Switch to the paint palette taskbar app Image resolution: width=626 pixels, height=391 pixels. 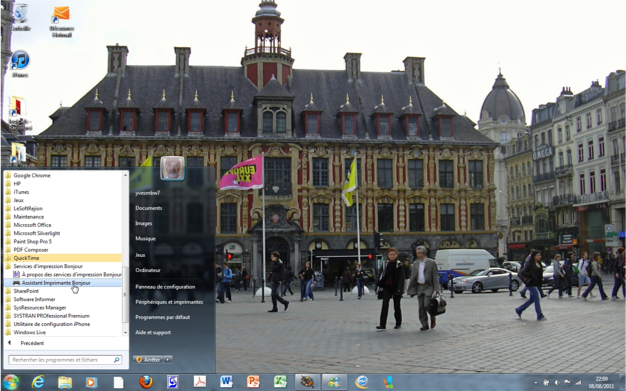coord(307,382)
